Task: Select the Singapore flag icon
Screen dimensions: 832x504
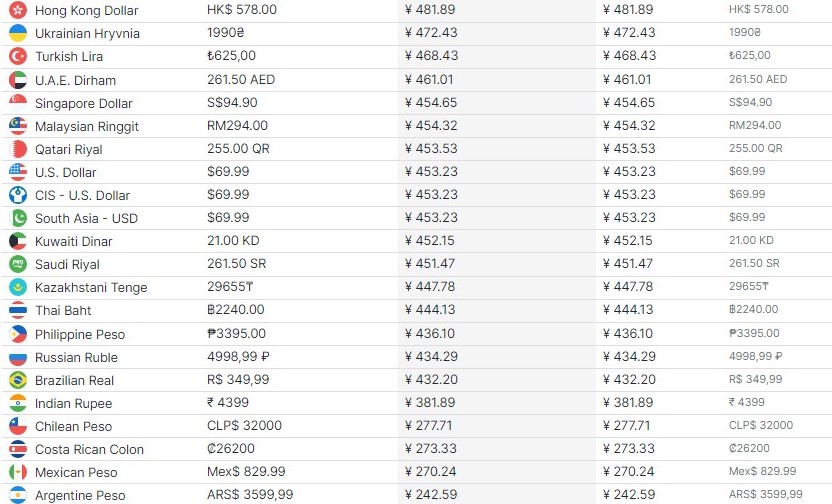Action: pyautogui.click(x=18, y=103)
